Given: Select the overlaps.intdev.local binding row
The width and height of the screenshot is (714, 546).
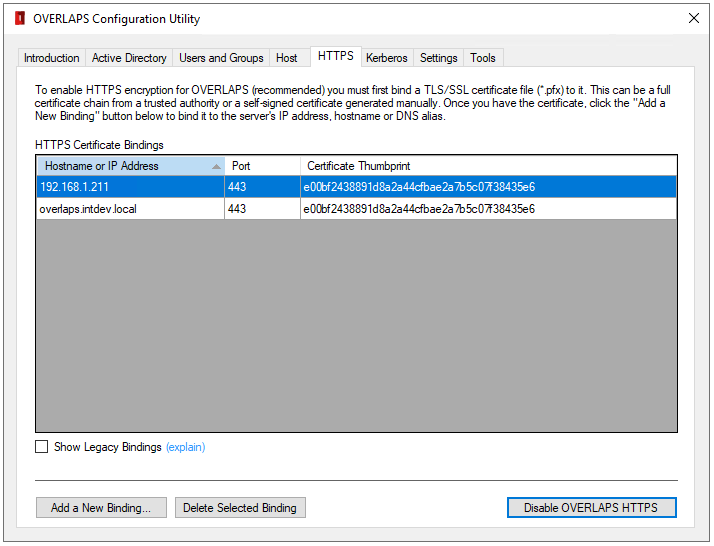Looking at the screenshot, I should [x=357, y=209].
